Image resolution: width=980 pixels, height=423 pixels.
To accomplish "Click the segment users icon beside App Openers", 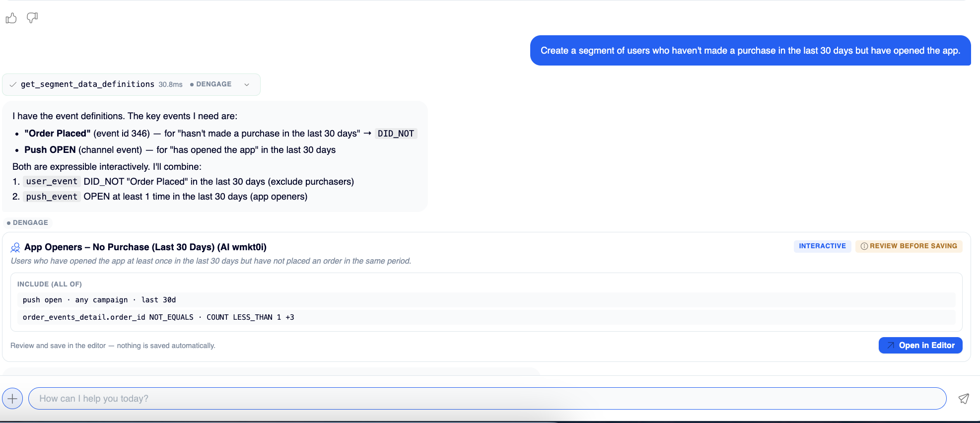I will [x=15, y=247].
